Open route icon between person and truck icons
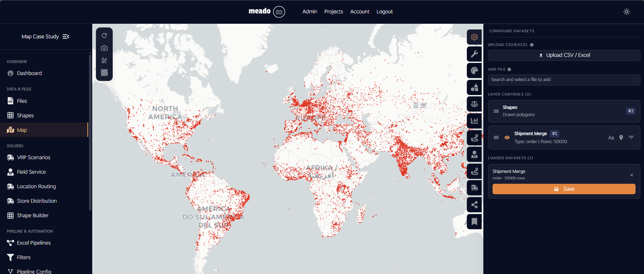644x274 pixels. 474,171
